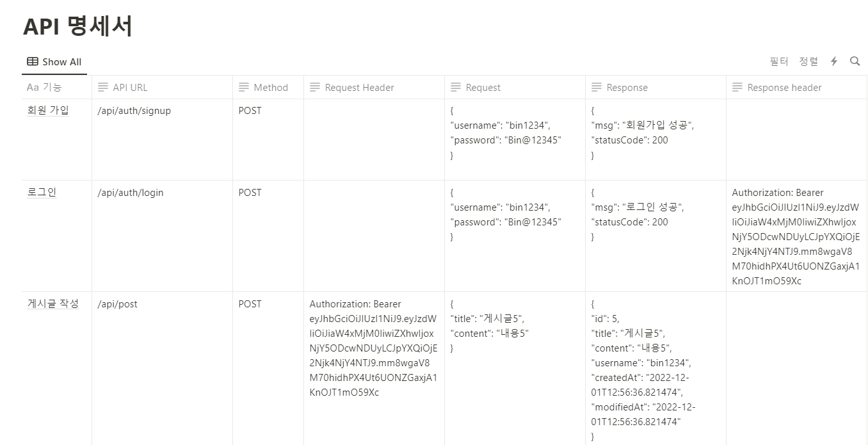This screenshot has height=445, width=868.
Task: Open the 로그인 row page
Action: (42, 192)
